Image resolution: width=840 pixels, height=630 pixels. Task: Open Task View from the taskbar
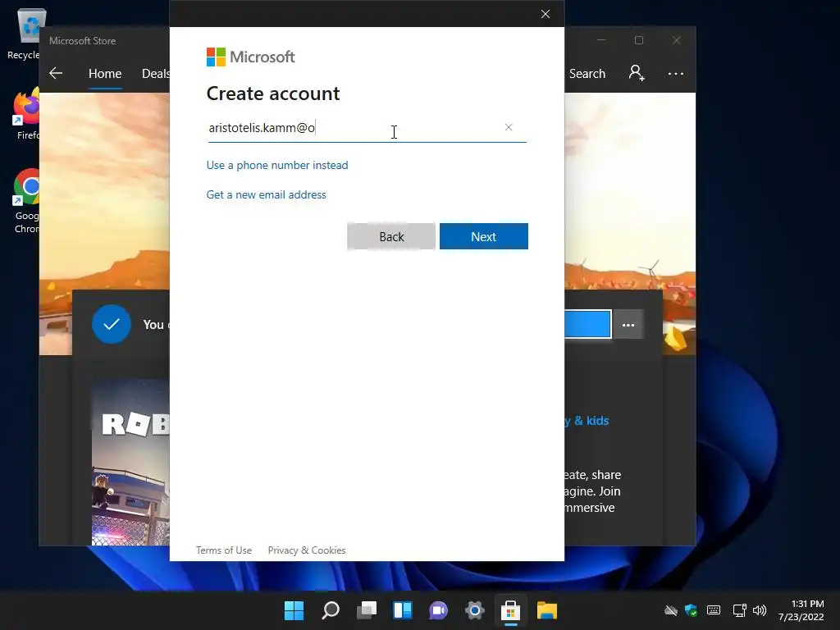367,610
